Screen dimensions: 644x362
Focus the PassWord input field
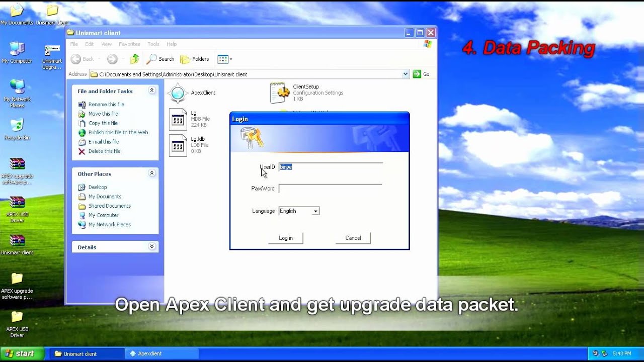click(331, 189)
